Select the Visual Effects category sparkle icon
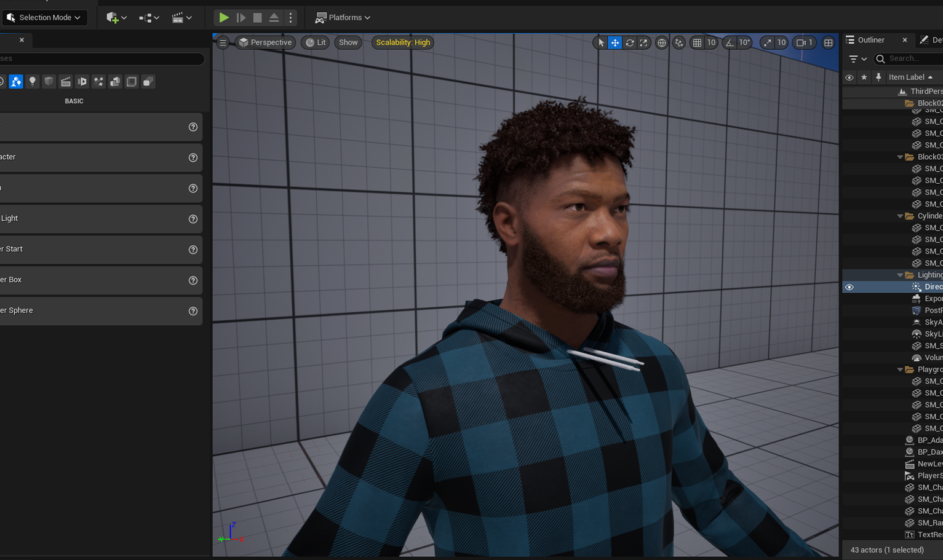The image size is (943, 560). (x=98, y=82)
